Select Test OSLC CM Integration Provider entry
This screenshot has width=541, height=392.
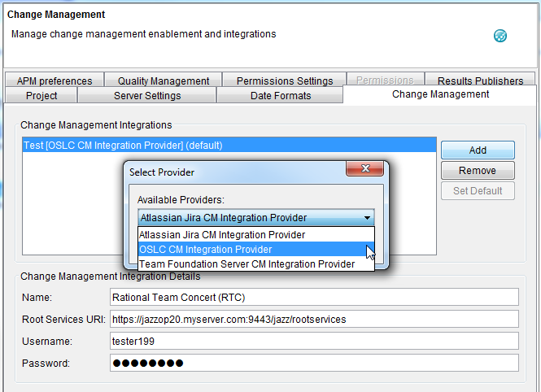pos(229,145)
